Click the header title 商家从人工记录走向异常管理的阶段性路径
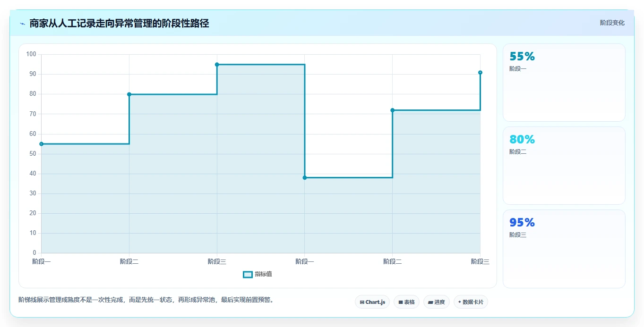 tap(119, 23)
